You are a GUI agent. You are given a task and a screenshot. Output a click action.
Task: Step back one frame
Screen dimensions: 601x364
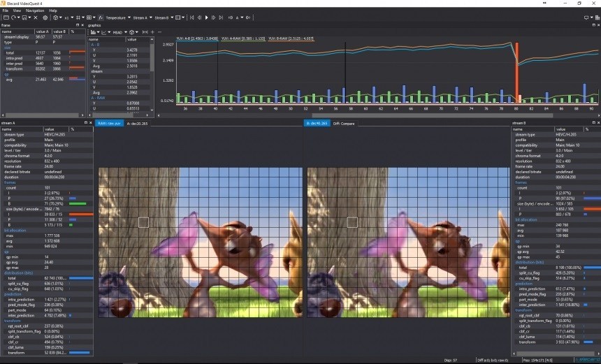(199, 17)
